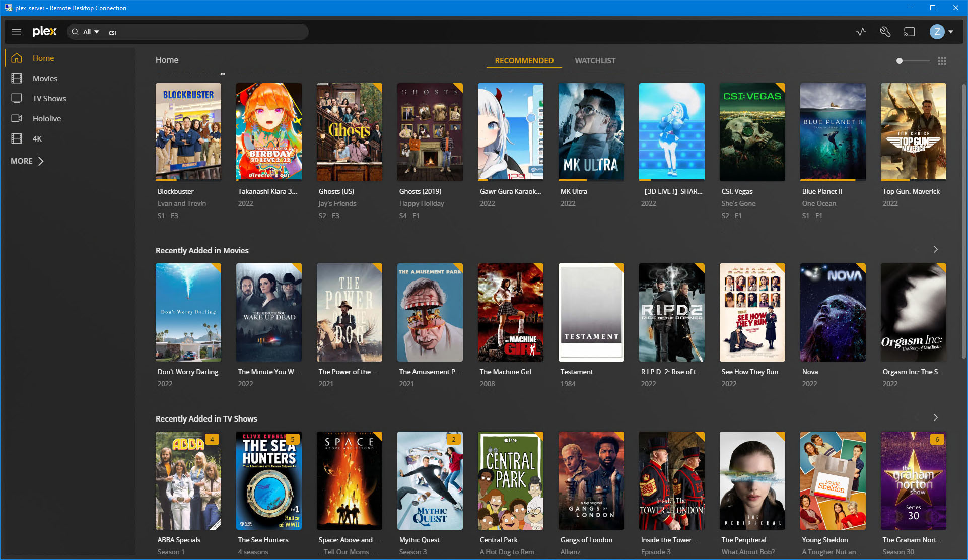Open the Blockbuster poster
The image size is (968, 560).
(188, 132)
